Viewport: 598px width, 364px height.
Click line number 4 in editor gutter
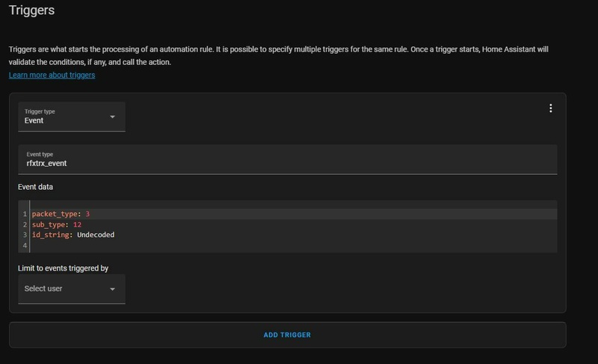(25, 245)
